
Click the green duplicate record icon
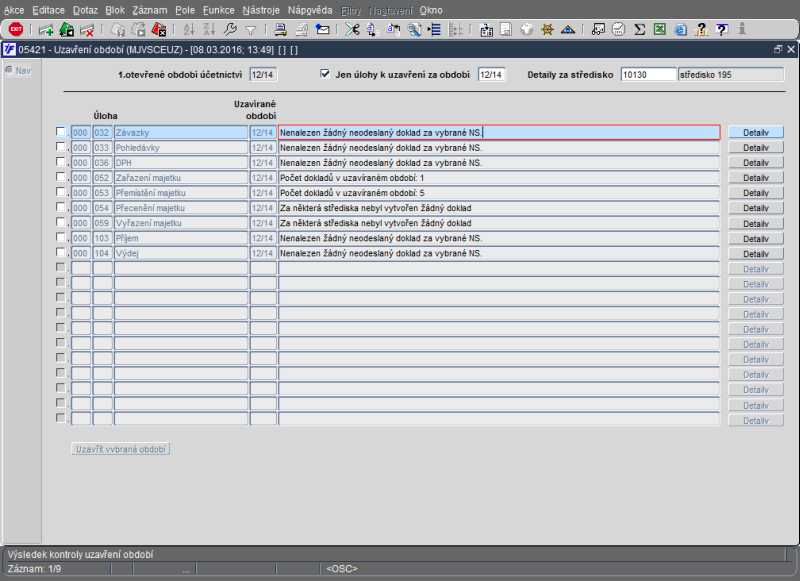(66, 30)
